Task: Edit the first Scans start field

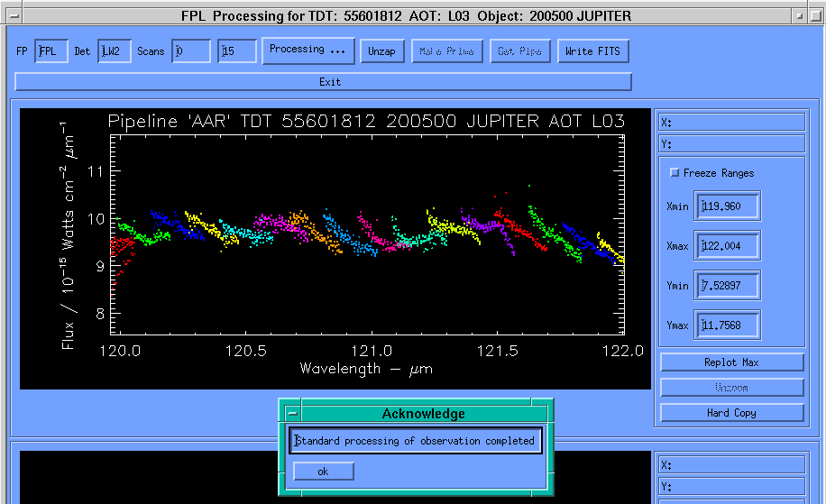Action: [191, 51]
